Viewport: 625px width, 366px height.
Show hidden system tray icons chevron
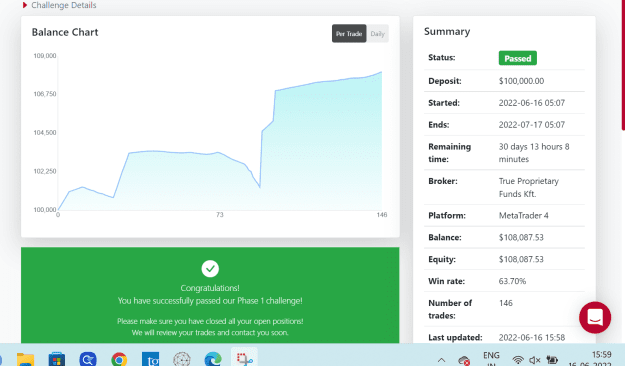pyautogui.click(x=441, y=360)
